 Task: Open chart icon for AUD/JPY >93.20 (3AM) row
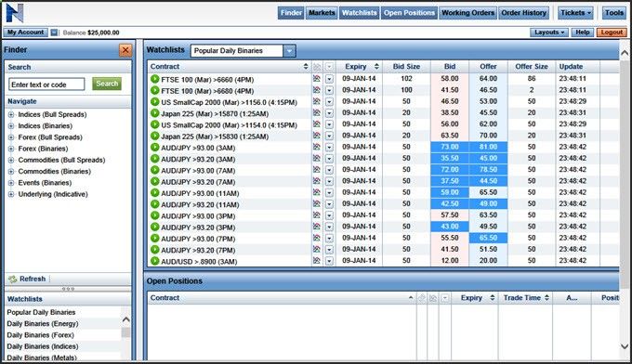click(317, 158)
